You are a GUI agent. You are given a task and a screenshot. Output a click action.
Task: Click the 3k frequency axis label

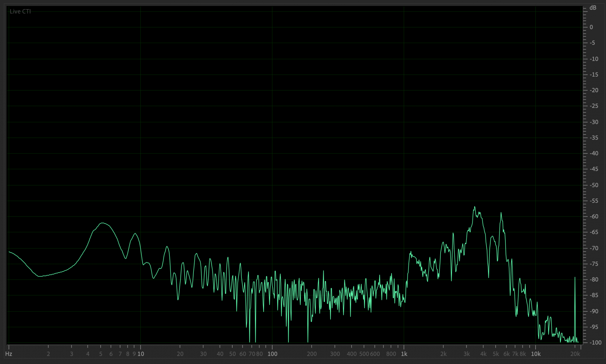[x=467, y=354]
